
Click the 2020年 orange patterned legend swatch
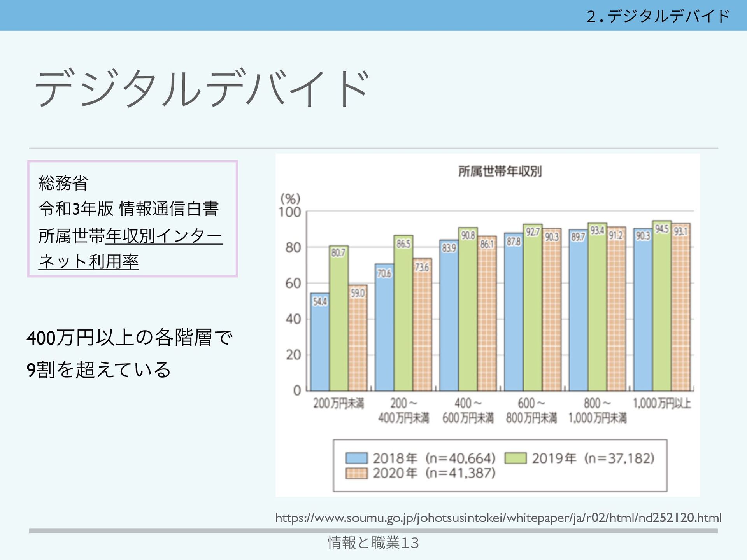click(x=356, y=473)
